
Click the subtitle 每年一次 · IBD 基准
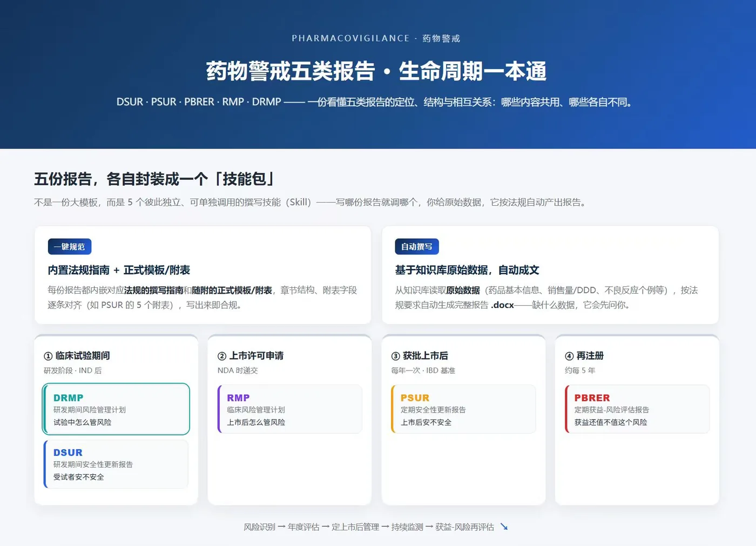click(423, 370)
